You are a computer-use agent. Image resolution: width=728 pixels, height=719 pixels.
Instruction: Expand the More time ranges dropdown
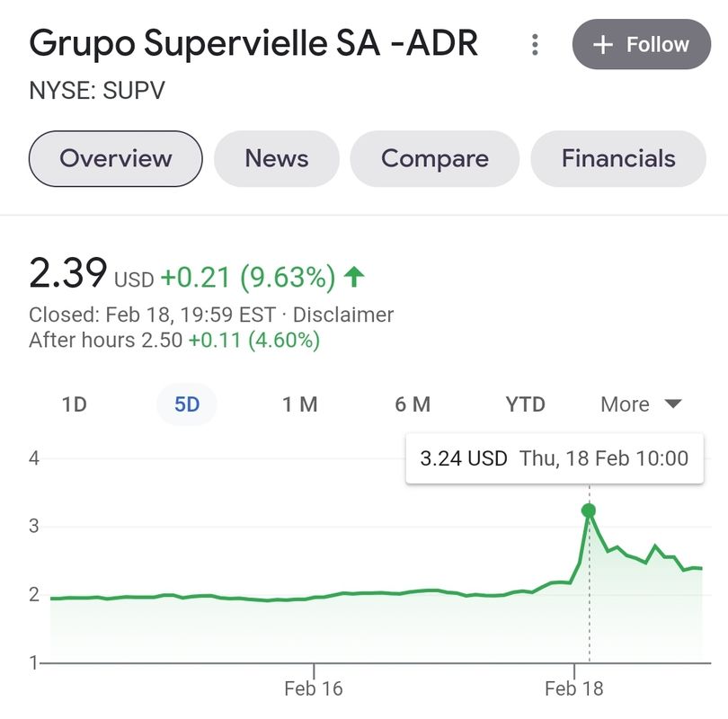tap(641, 404)
